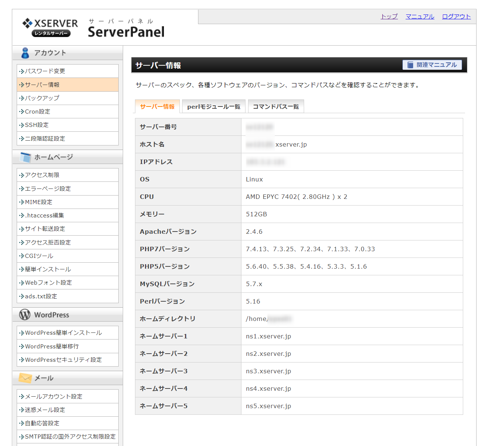Click the memory value 512GB
Screen dimensions: 504x446
tap(256, 214)
